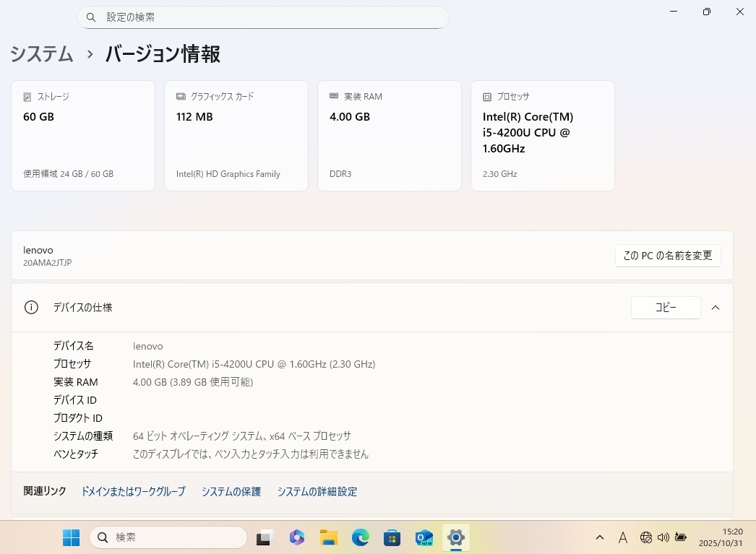The height and width of the screenshot is (554, 756).
Task: Open the Windows Start menu
Action: point(71,537)
